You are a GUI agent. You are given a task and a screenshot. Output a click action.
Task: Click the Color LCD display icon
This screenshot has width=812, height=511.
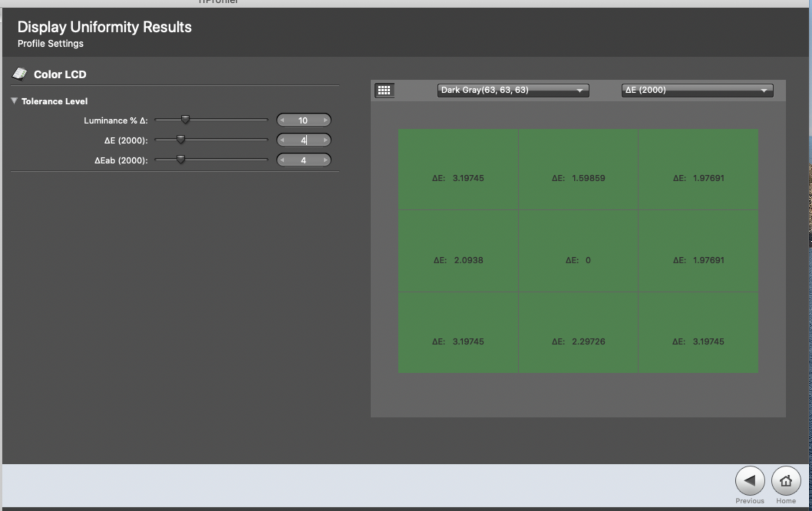[x=20, y=73]
